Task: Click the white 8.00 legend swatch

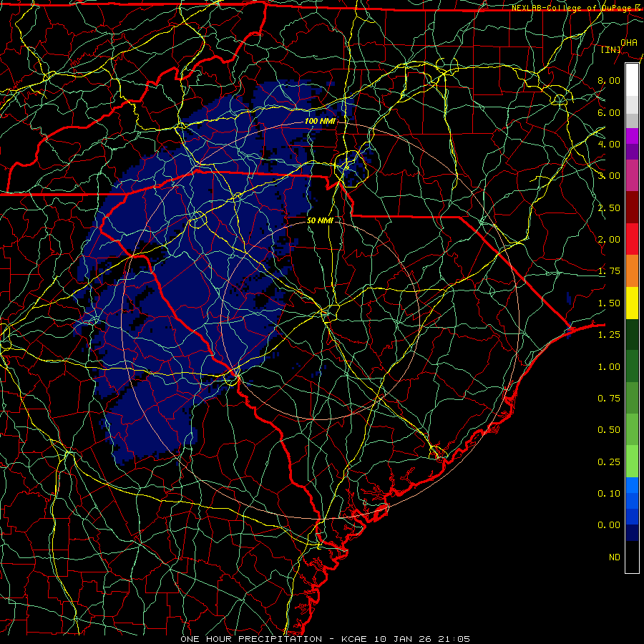Action: tap(632, 80)
